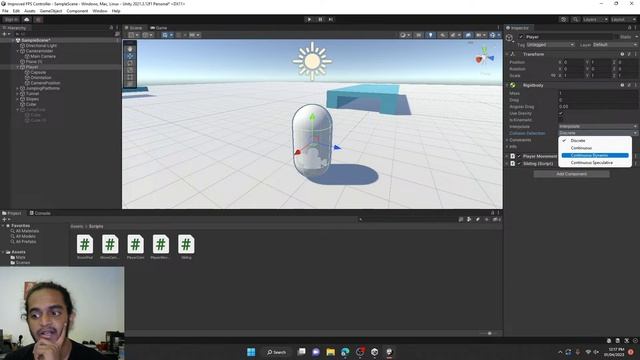Toggle the Is Kinematic checkbox
Screen dimensions: 640x360
(x=561, y=120)
